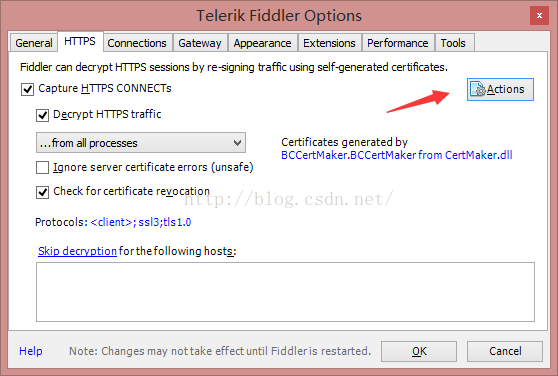Confirm settings with OK button
The image size is (558, 376).
(x=419, y=351)
